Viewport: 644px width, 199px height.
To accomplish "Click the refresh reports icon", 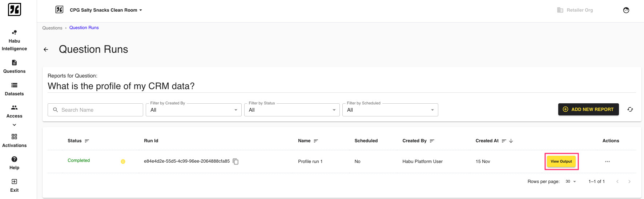I will point(630,110).
